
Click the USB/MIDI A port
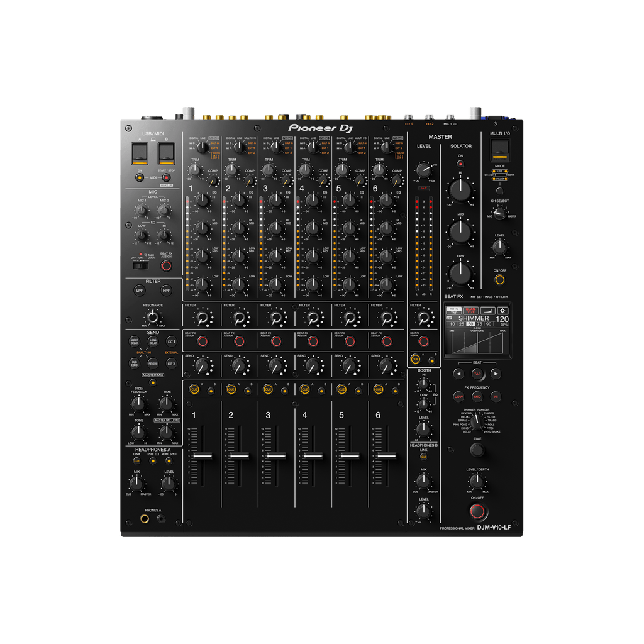139,153
